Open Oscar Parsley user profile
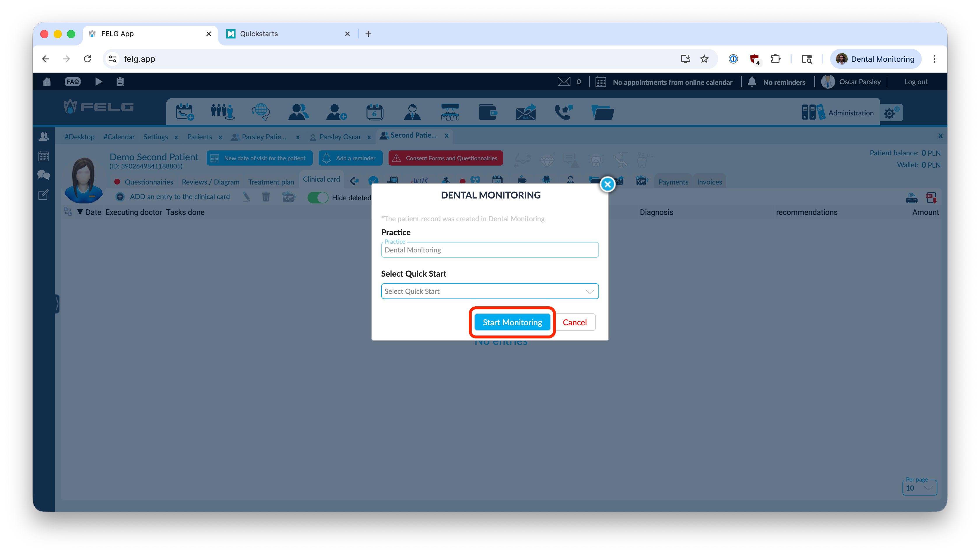The height and width of the screenshot is (555, 980). click(x=851, y=82)
